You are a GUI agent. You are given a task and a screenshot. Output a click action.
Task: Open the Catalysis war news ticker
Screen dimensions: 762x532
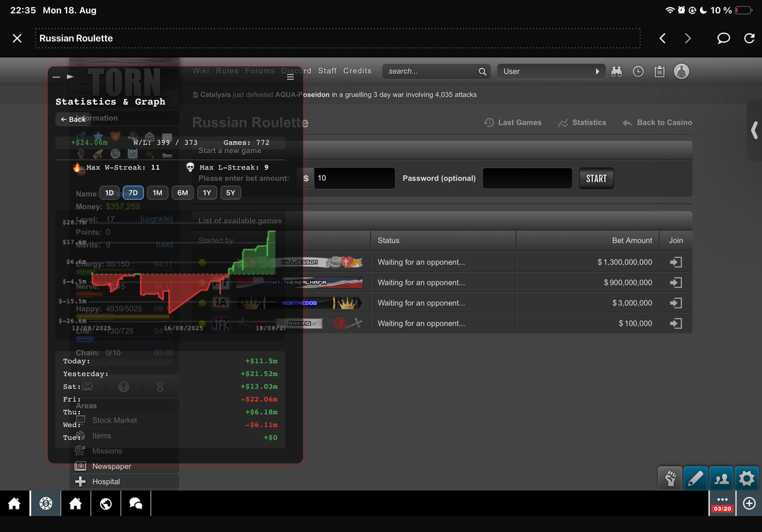[335, 94]
